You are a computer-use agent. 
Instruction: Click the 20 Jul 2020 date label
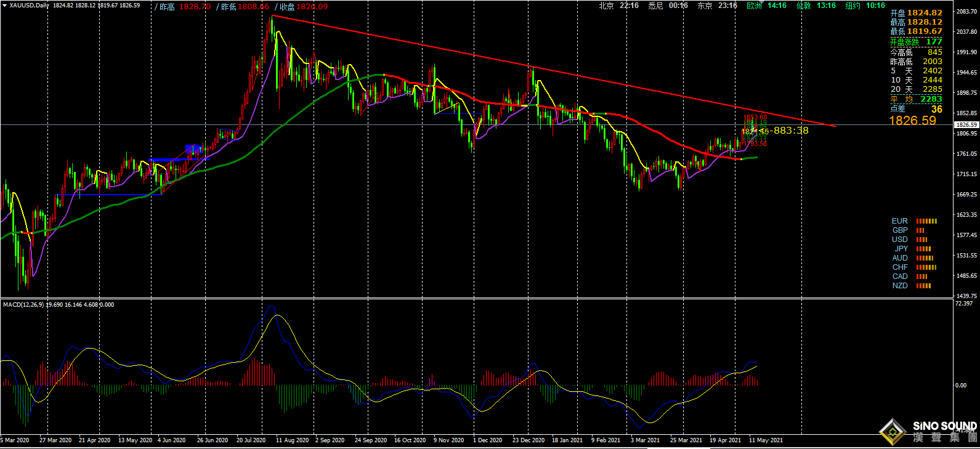coord(251,440)
